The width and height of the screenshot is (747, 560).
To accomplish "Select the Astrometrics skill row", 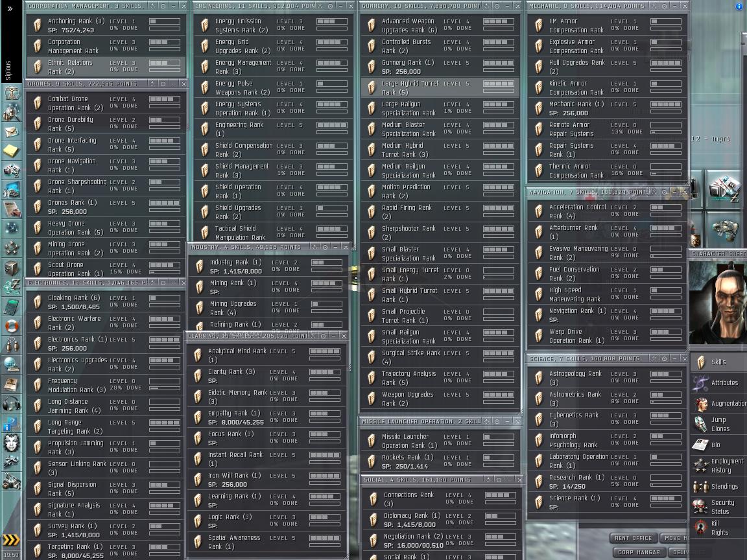I will [607, 399].
